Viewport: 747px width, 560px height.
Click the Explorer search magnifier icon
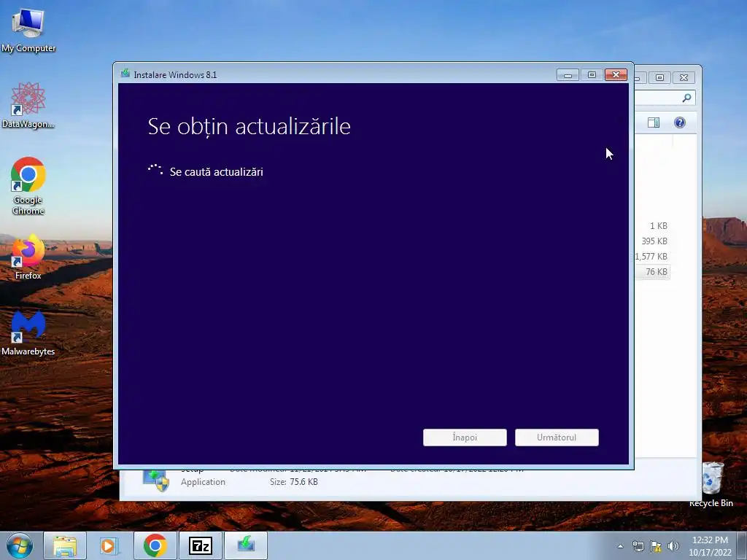[686, 98]
